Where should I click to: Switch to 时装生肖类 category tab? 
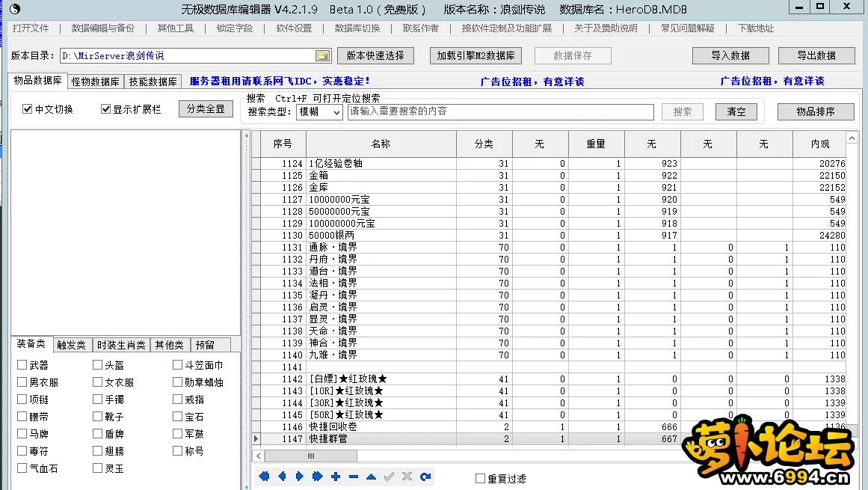tap(121, 345)
